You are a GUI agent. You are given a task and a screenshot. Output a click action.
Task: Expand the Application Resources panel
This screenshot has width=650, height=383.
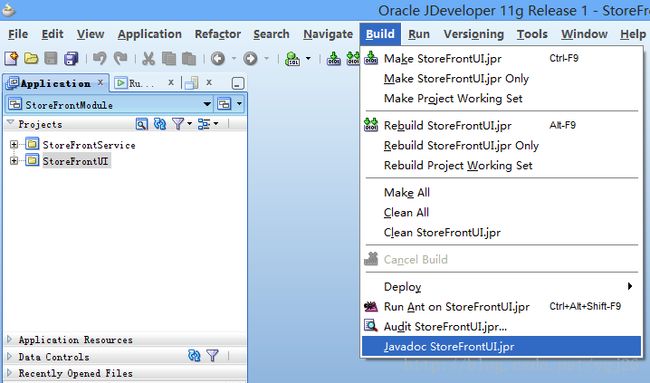pyautogui.click(x=10, y=339)
